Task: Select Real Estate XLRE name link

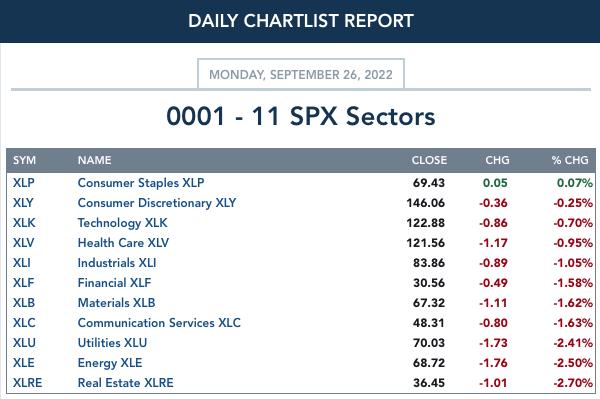Action: pyautogui.click(x=126, y=383)
